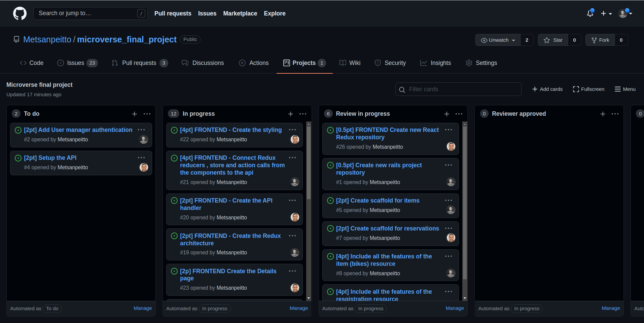The height and width of the screenshot is (323, 644).
Task: Add a note to Review in progress column
Action: point(447,114)
